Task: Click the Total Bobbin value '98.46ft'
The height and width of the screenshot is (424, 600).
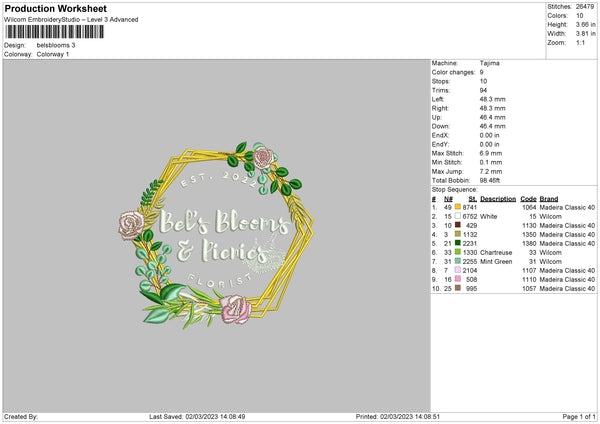Action: [490, 180]
